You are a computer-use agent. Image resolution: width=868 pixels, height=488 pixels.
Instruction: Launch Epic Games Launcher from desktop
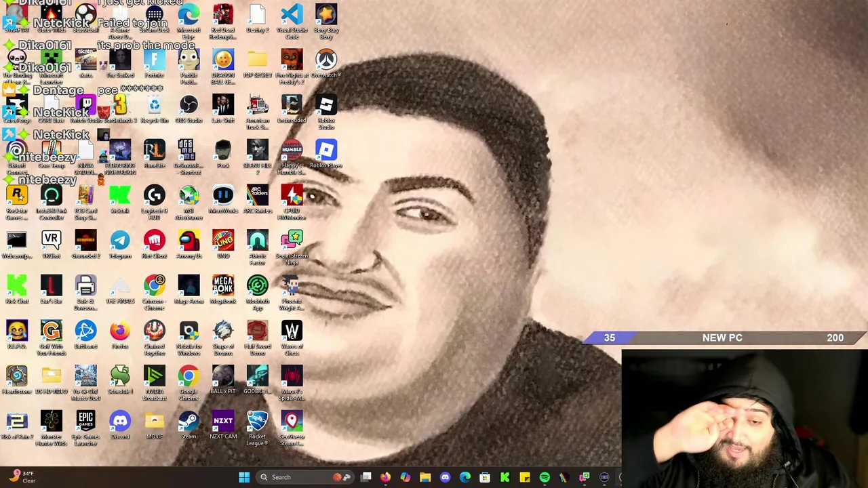(x=85, y=428)
